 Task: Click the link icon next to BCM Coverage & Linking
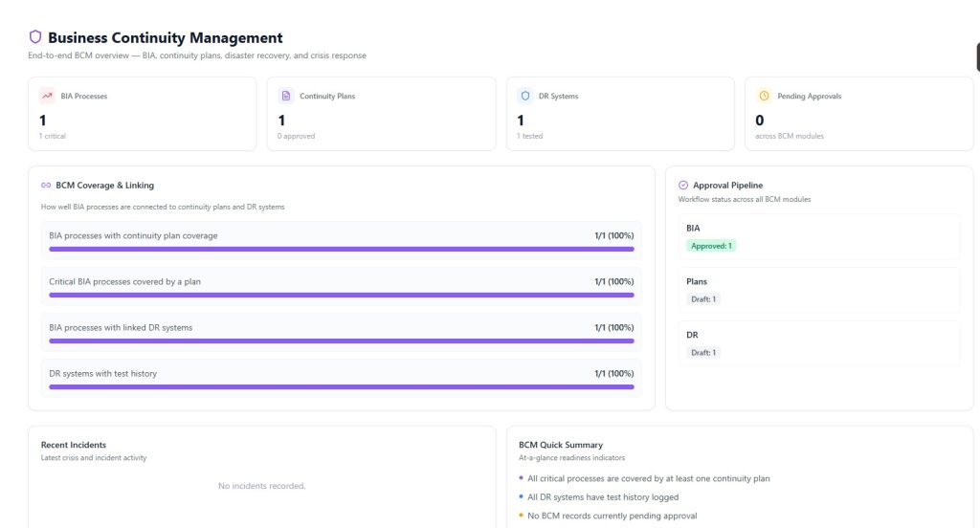click(x=46, y=185)
